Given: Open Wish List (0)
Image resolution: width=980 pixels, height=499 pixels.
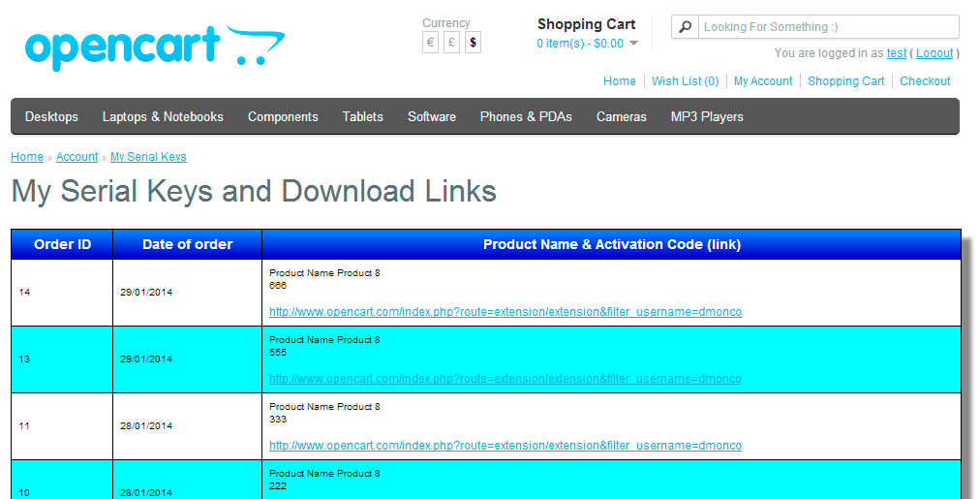Looking at the screenshot, I should tap(685, 81).
